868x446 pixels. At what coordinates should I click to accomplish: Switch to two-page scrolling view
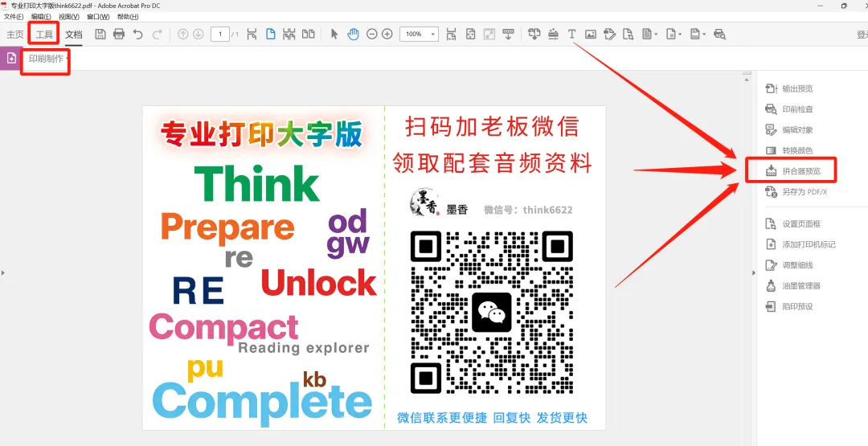(289, 35)
